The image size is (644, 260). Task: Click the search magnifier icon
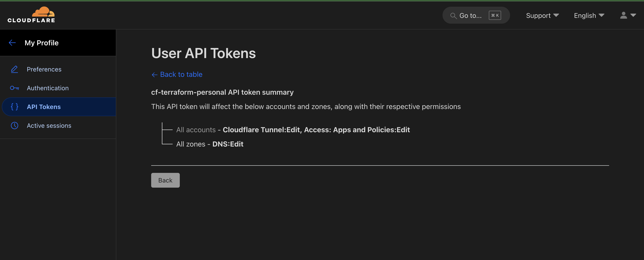click(x=454, y=15)
